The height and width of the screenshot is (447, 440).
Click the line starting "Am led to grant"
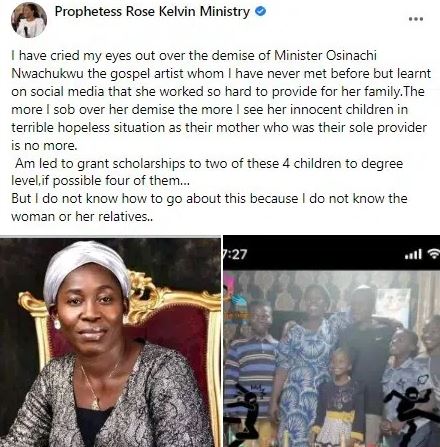(209, 164)
